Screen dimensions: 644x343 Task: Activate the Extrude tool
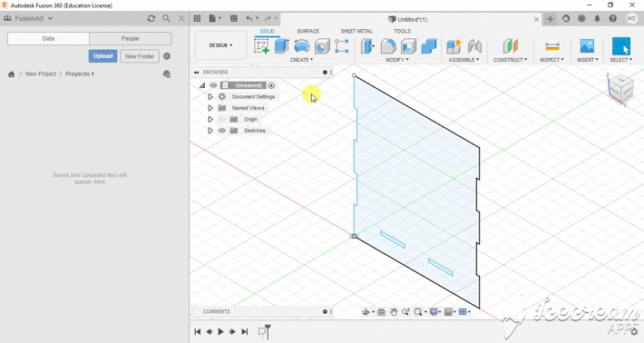pyautogui.click(x=281, y=46)
